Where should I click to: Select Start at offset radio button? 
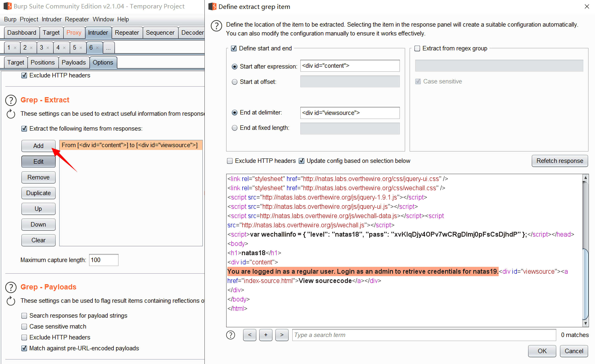pyautogui.click(x=234, y=82)
